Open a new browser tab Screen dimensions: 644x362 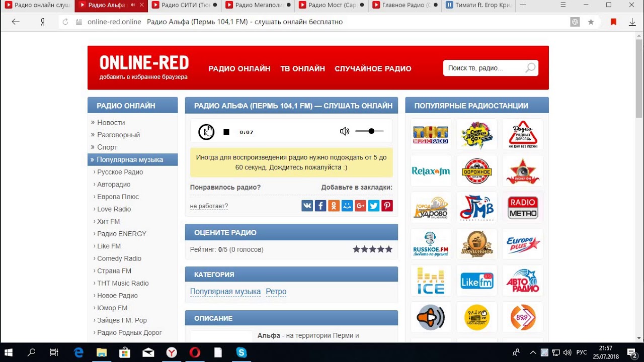(523, 5)
